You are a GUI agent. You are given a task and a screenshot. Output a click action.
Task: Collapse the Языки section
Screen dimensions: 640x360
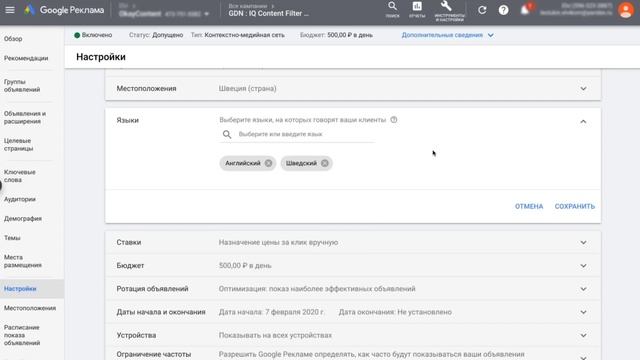[x=583, y=121]
